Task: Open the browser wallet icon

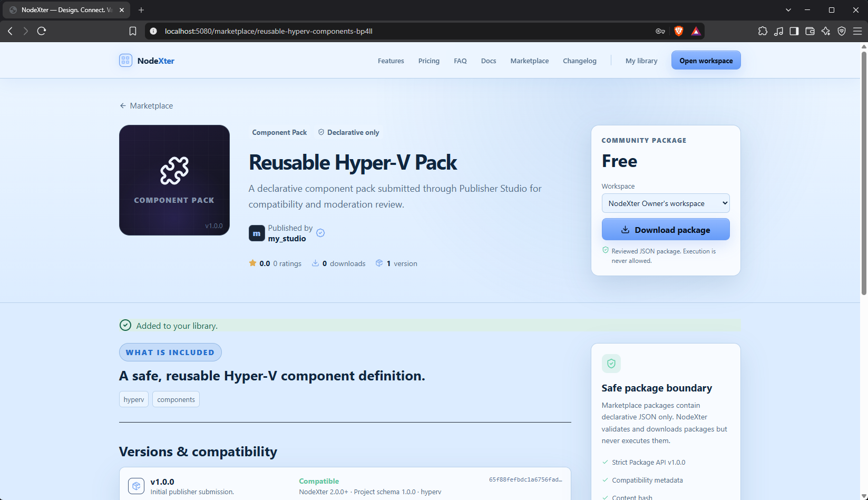Action: pyautogui.click(x=810, y=31)
